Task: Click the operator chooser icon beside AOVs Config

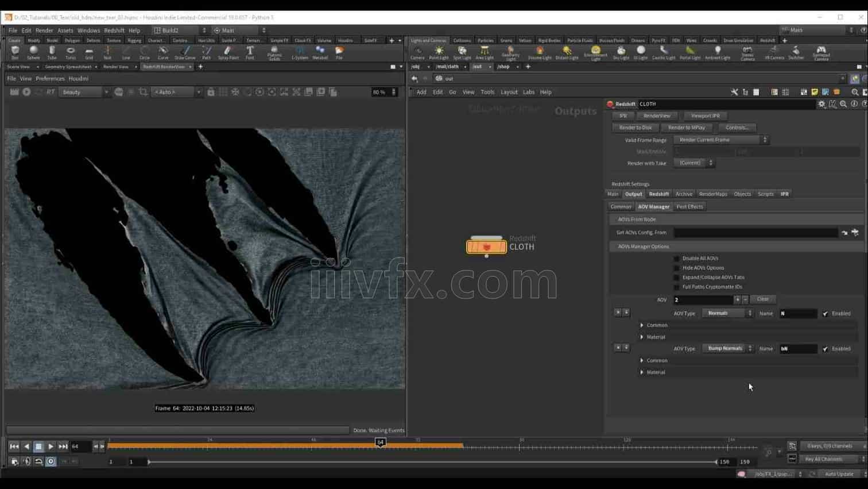Action: coord(855,233)
